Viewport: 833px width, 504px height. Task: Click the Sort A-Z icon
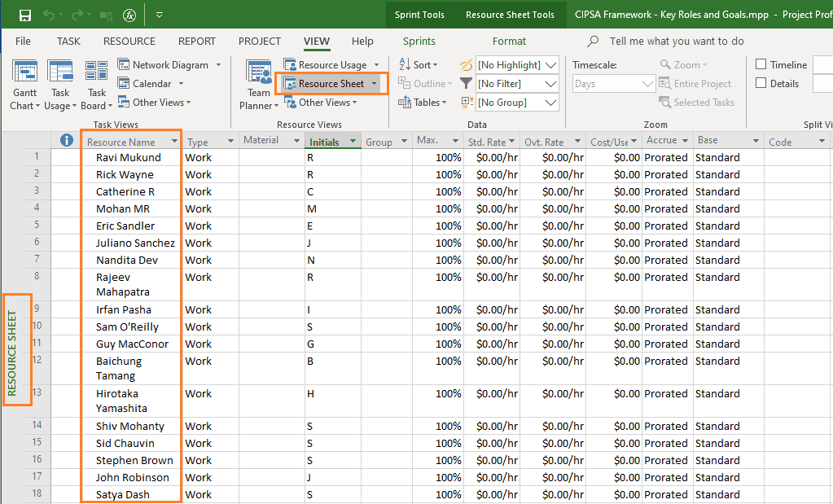click(x=404, y=64)
